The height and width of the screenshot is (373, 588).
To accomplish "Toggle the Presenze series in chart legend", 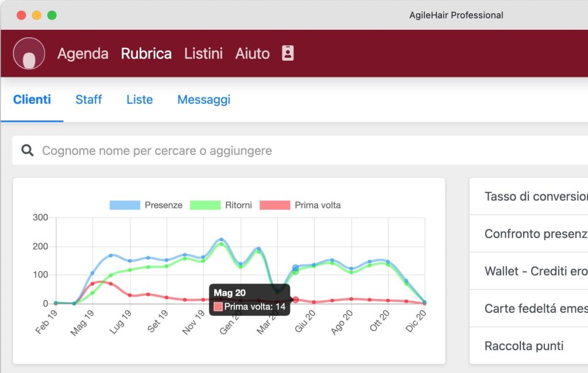I will pos(146,205).
